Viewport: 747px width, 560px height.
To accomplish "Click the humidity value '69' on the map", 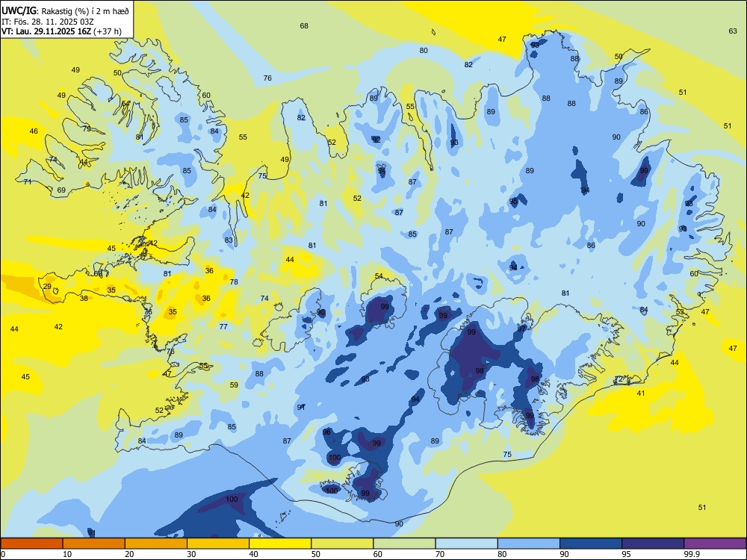I will pos(61,190).
